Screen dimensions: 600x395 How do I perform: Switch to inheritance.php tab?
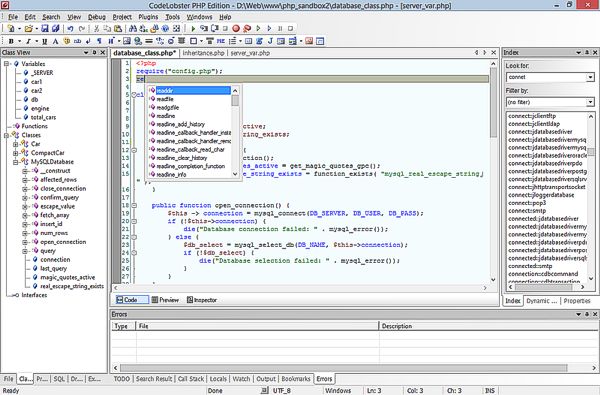[x=203, y=53]
